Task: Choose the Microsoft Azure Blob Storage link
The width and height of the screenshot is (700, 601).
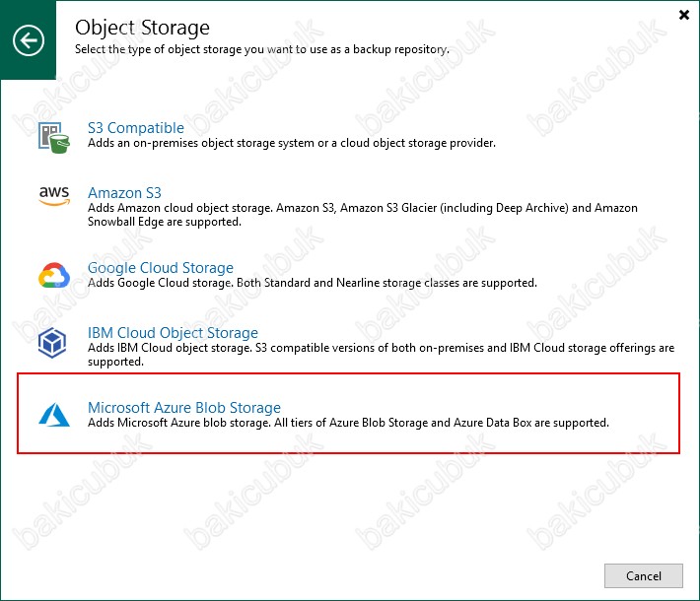Action: coord(184,408)
